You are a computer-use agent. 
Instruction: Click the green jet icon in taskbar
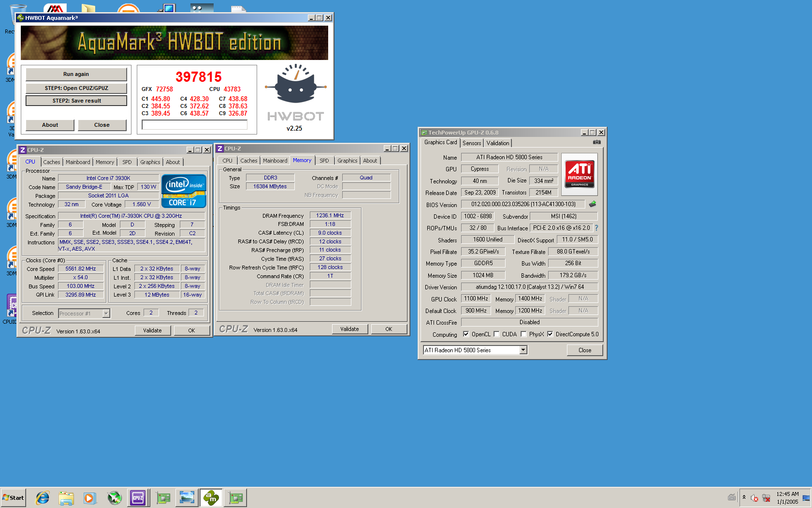click(x=114, y=497)
